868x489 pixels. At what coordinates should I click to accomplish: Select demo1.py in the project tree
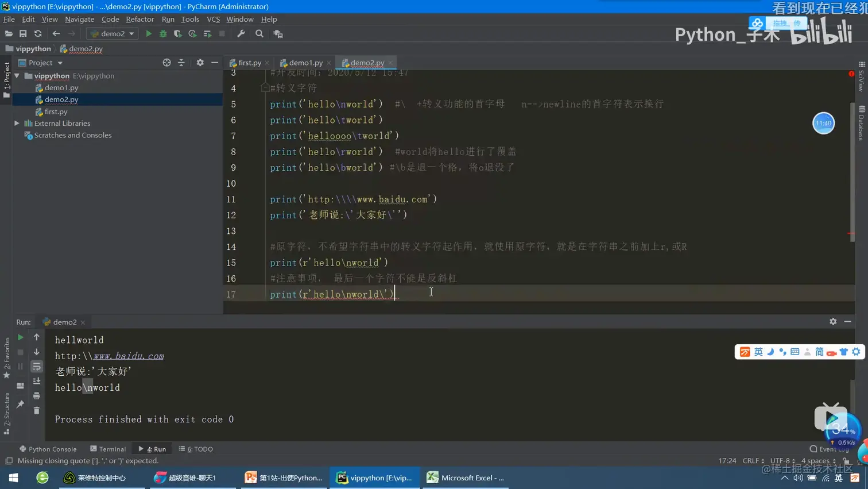61,88
